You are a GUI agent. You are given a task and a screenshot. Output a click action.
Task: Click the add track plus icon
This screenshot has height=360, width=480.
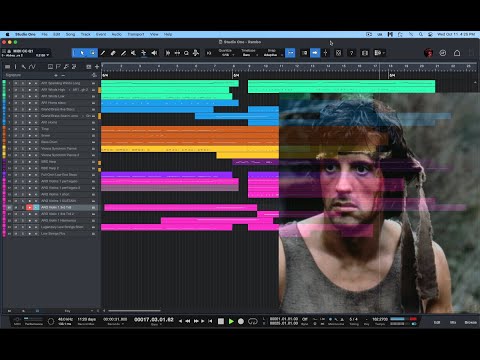point(97,67)
